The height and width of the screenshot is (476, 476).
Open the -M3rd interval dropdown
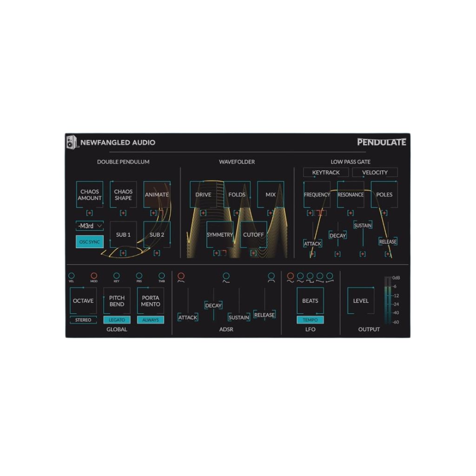click(x=90, y=226)
